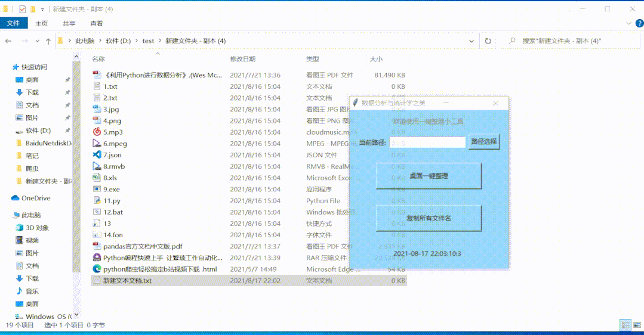Sort files by 类型 column header

click(x=313, y=59)
